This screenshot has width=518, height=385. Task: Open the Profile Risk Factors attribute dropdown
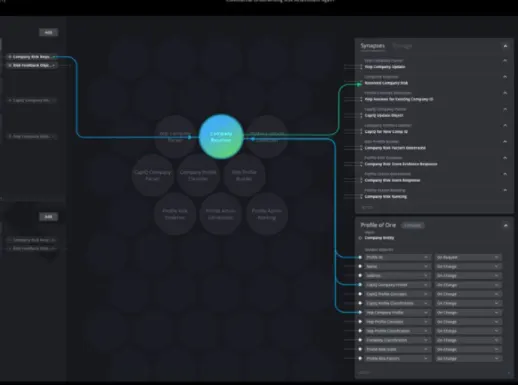click(397, 358)
